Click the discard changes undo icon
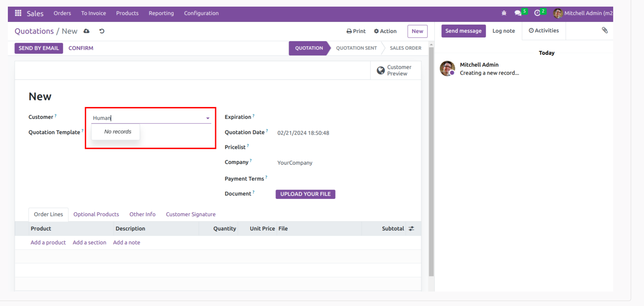Image resolution: width=644 pixels, height=306 pixels. point(102,31)
